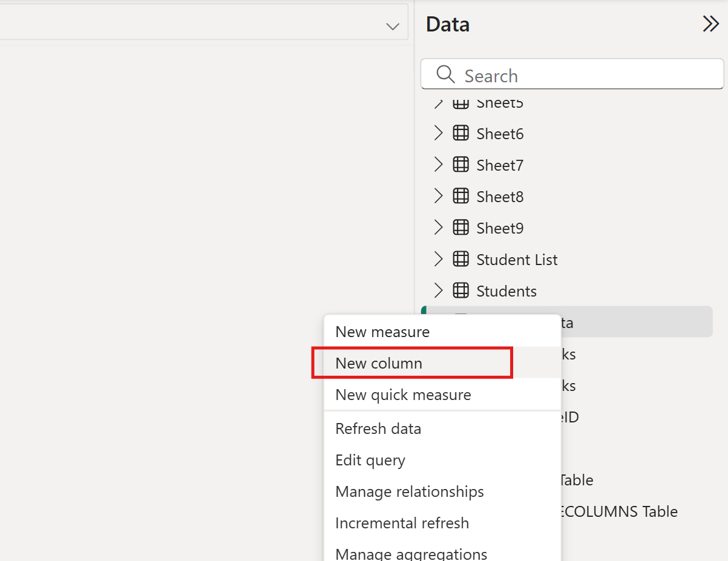The image size is (728, 561).
Task: Click the search magnifier icon
Action: tap(445, 74)
